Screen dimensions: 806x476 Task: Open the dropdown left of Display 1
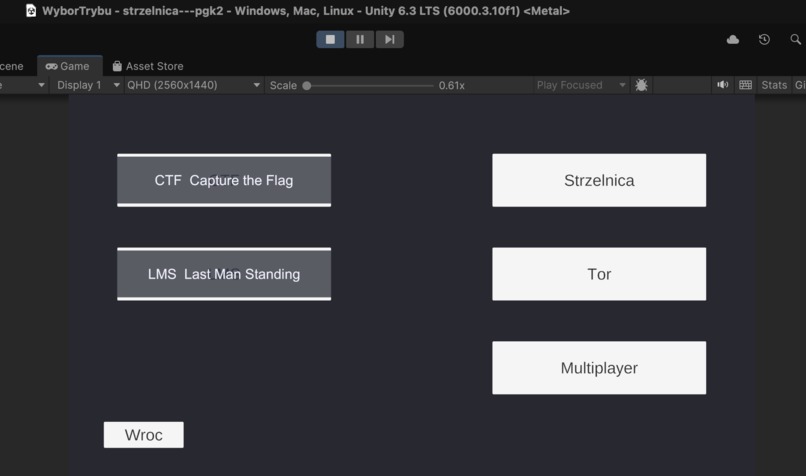click(x=23, y=85)
